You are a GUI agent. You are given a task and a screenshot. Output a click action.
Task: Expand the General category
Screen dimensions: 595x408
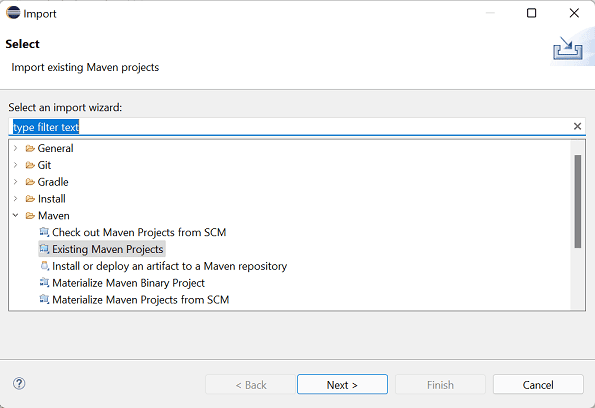pos(15,148)
